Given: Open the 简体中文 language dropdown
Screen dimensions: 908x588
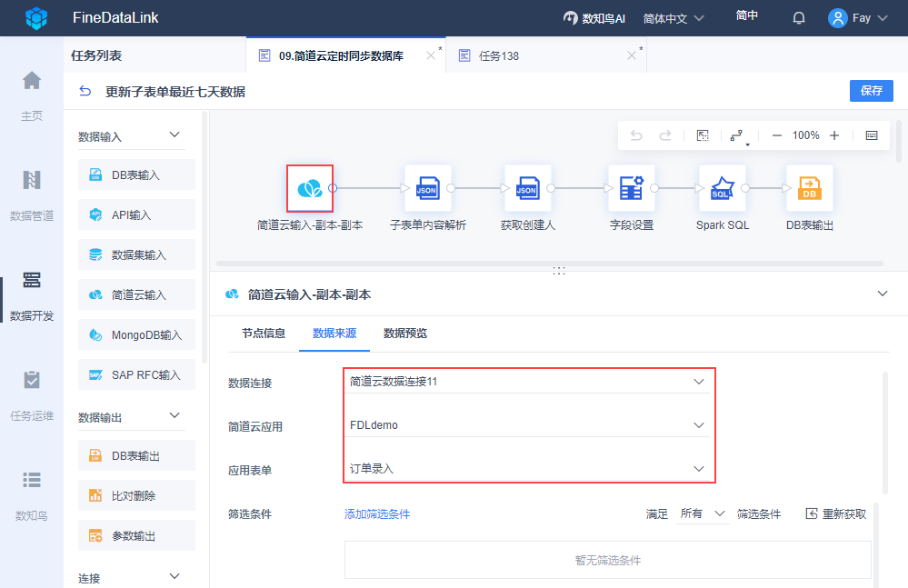Looking at the screenshot, I should [x=674, y=18].
